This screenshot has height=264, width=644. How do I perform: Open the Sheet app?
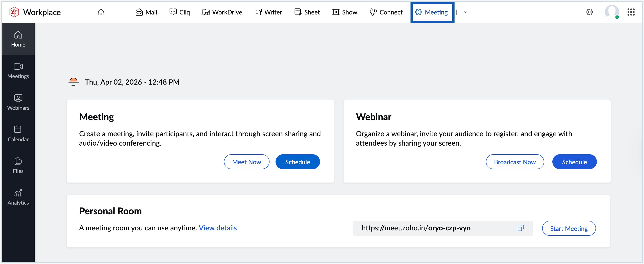tap(307, 12)
